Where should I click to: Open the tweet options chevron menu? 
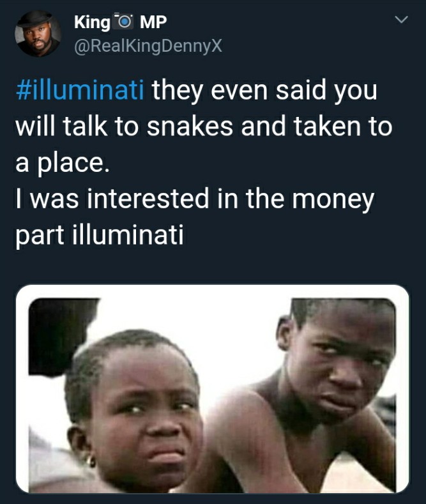401,20
